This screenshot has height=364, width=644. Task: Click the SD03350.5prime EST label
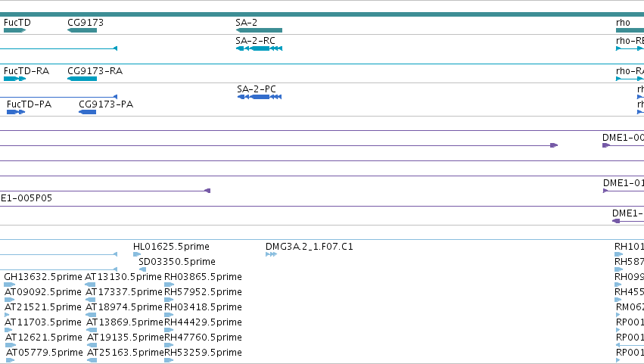pyautogui.click(x=177, y=262)
